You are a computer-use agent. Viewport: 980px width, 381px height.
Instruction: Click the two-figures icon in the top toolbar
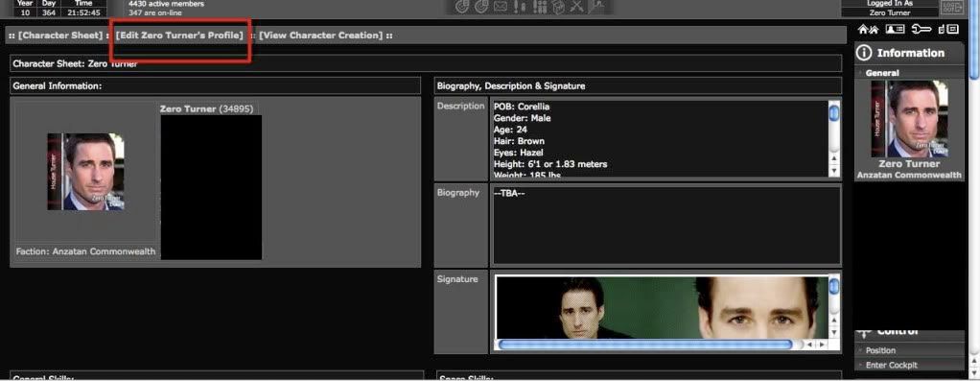pyautogui.click(x=520, y=7)
